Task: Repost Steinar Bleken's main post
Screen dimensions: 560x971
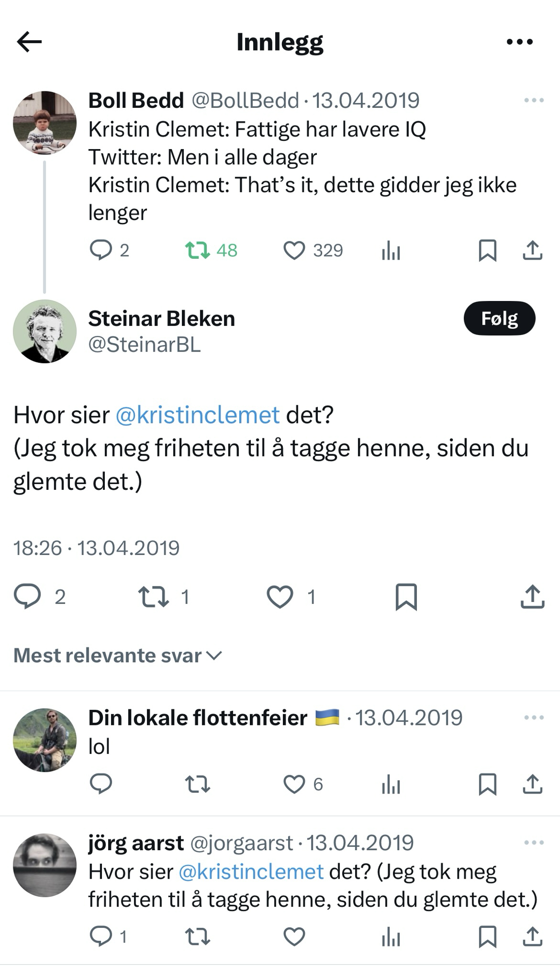Action: click(x=153, y=597)
